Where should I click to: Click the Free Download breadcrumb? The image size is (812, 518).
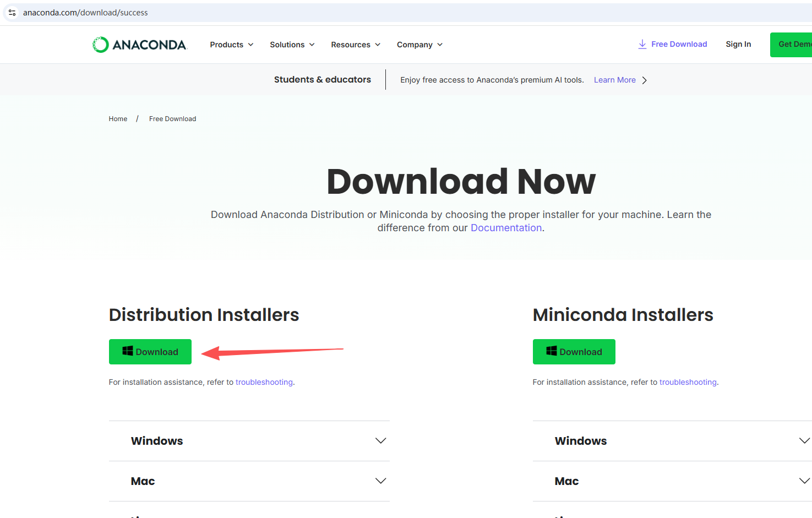172,119
